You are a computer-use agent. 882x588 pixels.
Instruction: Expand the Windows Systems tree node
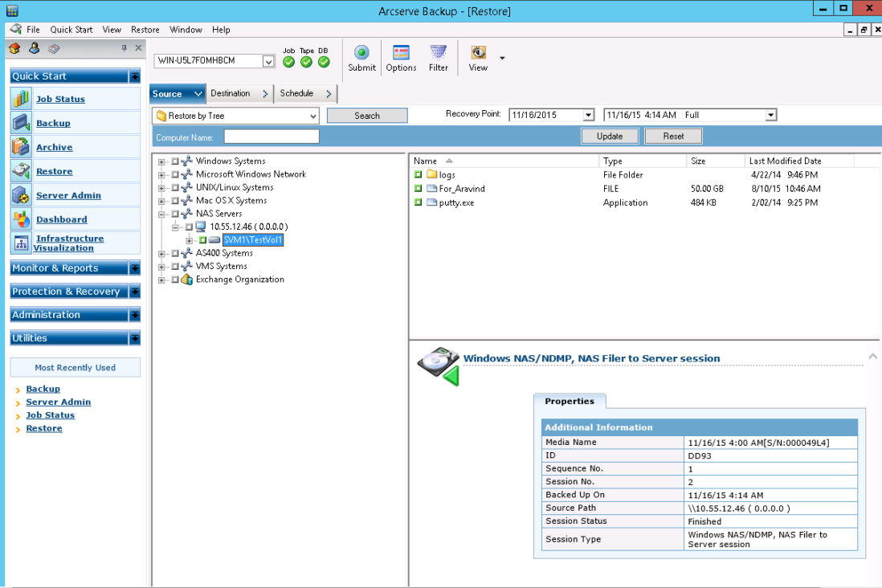point(161,162)
